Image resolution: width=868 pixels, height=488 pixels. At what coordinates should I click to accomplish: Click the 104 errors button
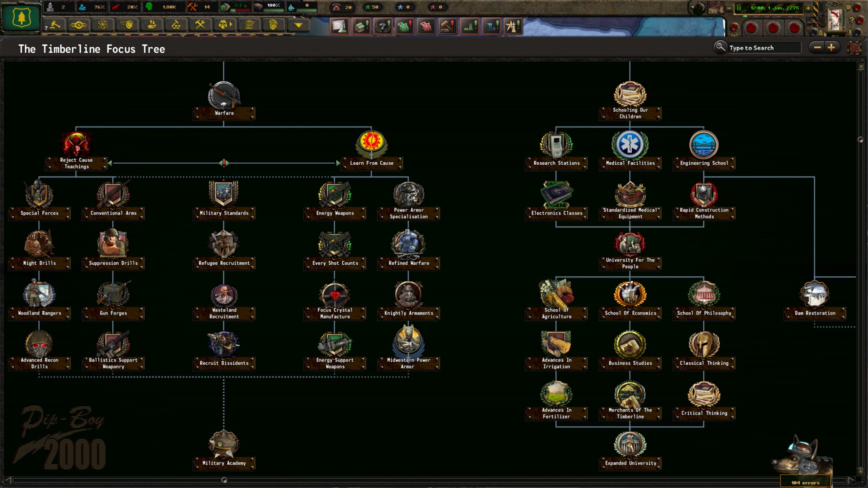pos(805,482)
